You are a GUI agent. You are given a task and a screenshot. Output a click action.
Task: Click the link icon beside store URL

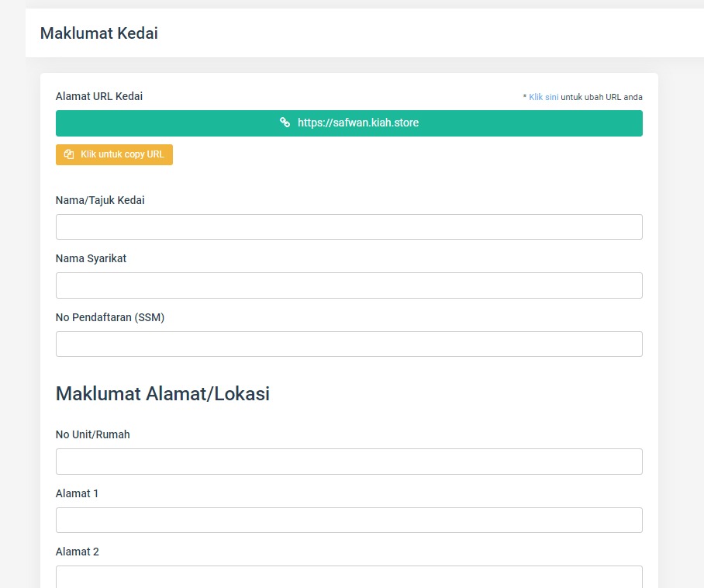[285, 123]
